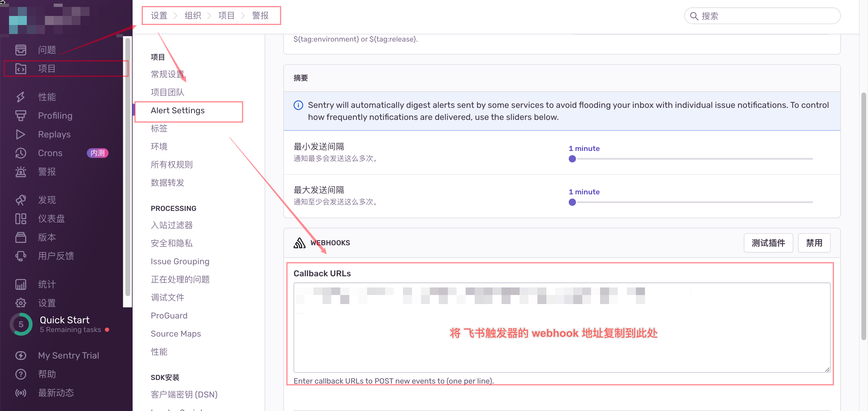Click My Sentry Trial label
This screenshot has width=868, height=411.
point(68,356)
